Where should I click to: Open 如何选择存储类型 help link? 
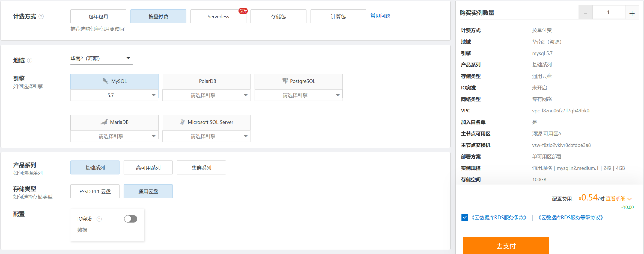[33, 197]
